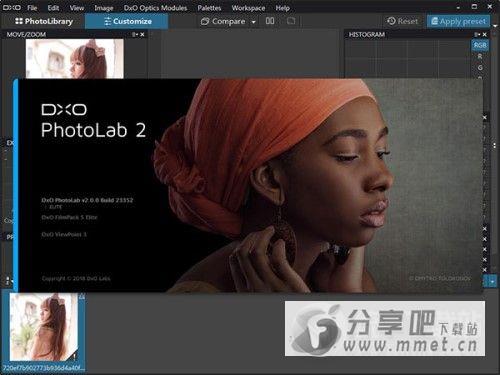Open the View menu
Image resolution: width=500 pixels, height=375 pixels.
(77, 8)
